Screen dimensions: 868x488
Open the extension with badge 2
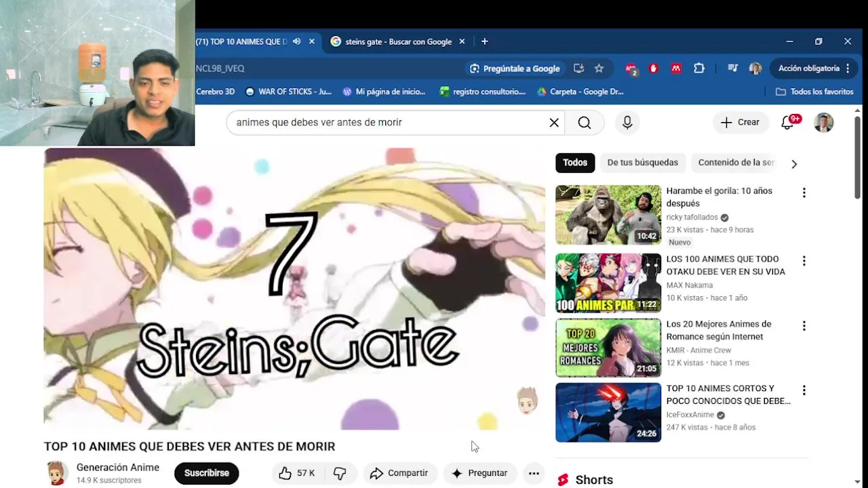tap(631, 68)
